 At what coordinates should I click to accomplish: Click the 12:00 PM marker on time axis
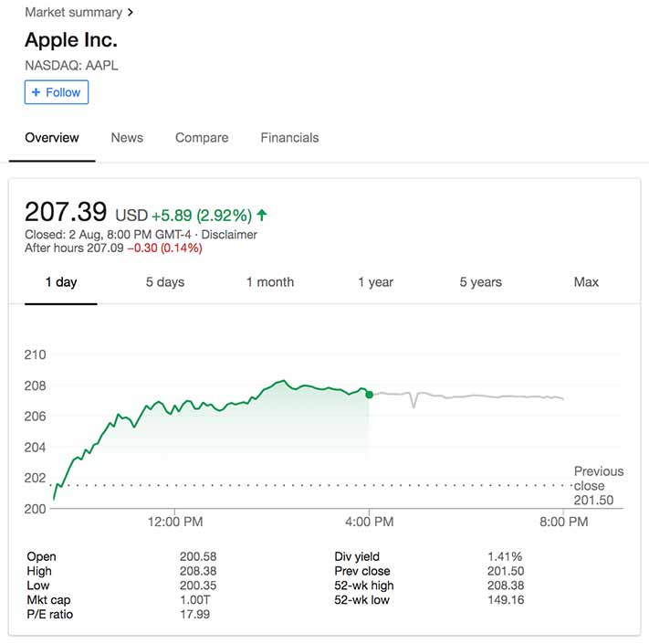click(x=175, y=522)
